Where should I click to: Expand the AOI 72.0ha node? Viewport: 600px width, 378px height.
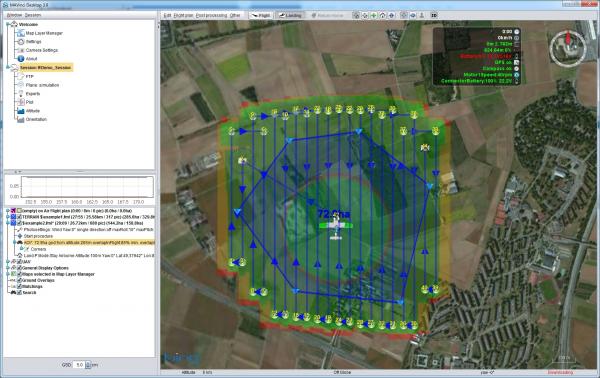coord(15,242)
